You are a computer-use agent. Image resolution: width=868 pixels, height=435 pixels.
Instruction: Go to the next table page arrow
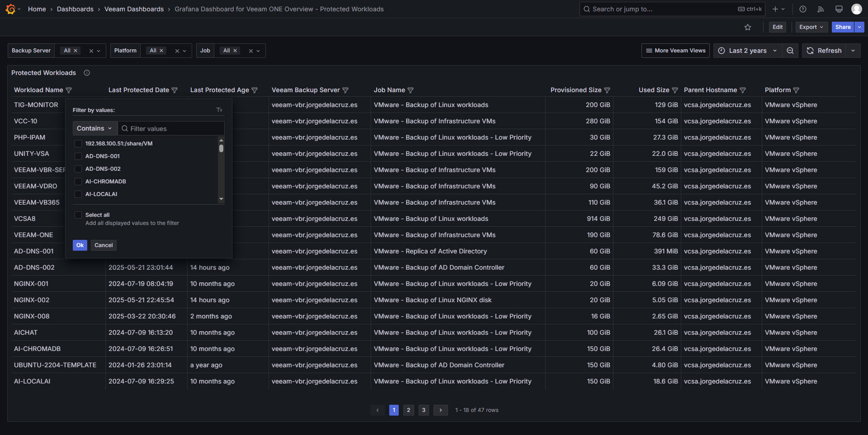[x=441, y=410]
